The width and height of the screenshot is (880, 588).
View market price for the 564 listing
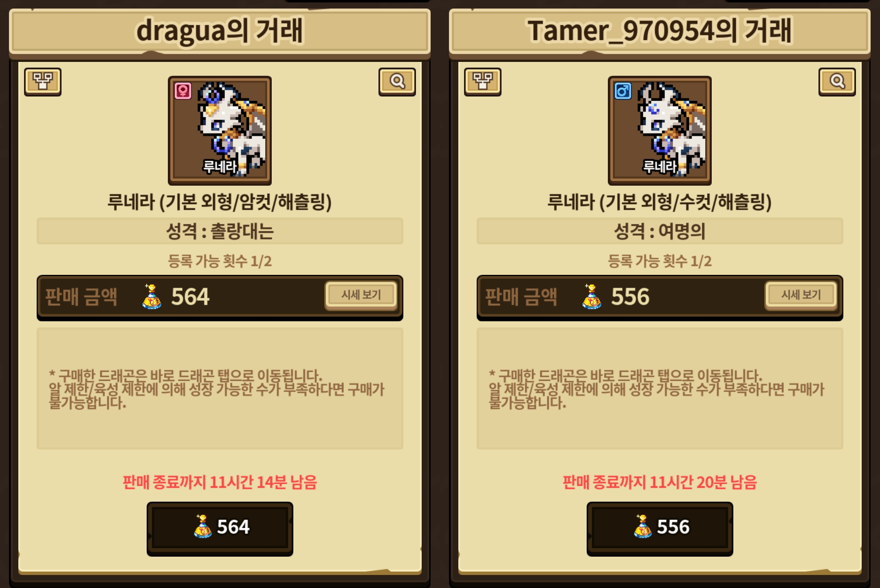coord(361,295)
